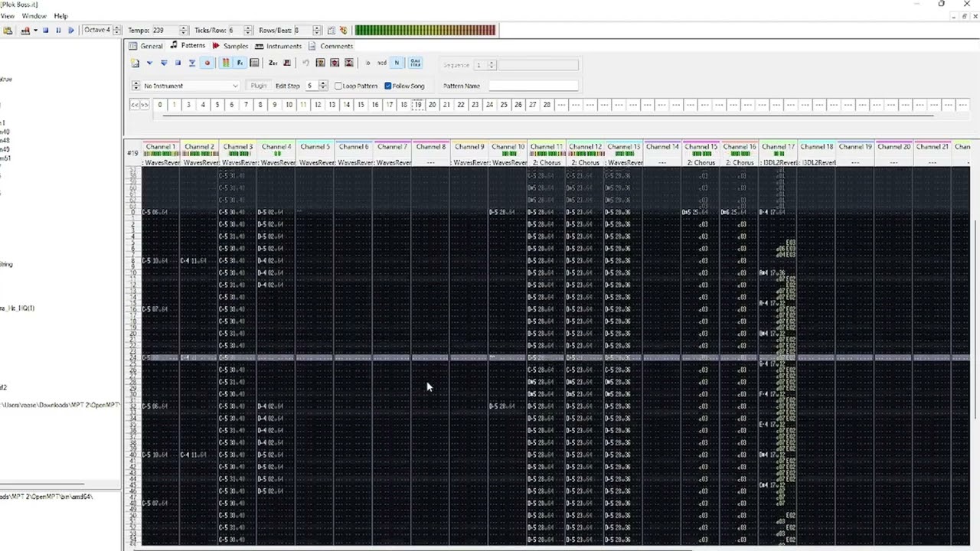
Task: Adjust the Edit Step spinner arrows
Action: pos(323,86)
